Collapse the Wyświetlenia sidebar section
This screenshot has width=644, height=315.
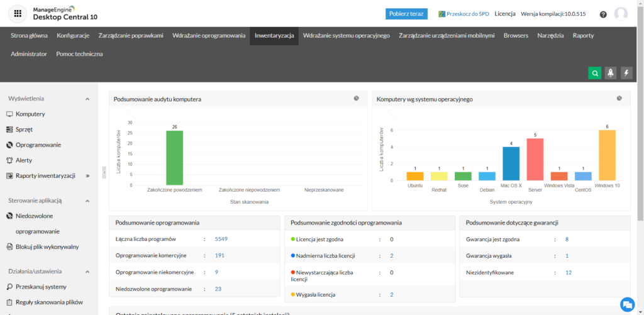[87, 99]
